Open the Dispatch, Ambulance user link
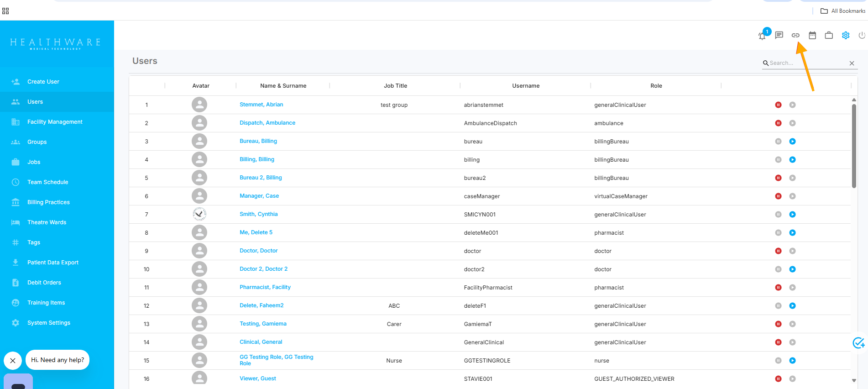 coord(267,123)
